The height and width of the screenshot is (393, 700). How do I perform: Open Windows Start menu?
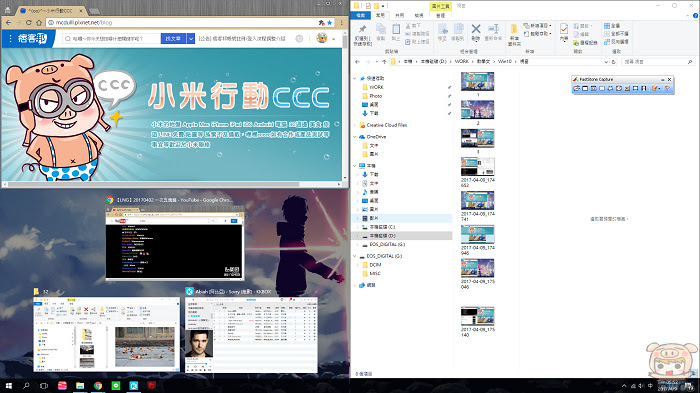(x=8, y=385)
